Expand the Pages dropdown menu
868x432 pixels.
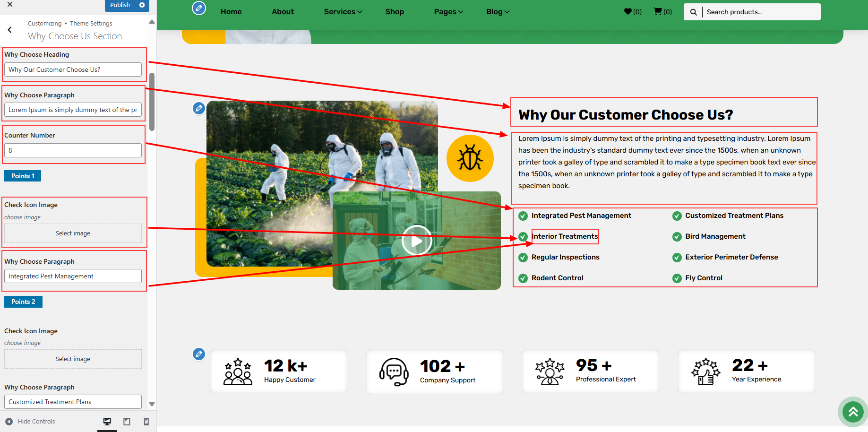(x=448, y=12)
